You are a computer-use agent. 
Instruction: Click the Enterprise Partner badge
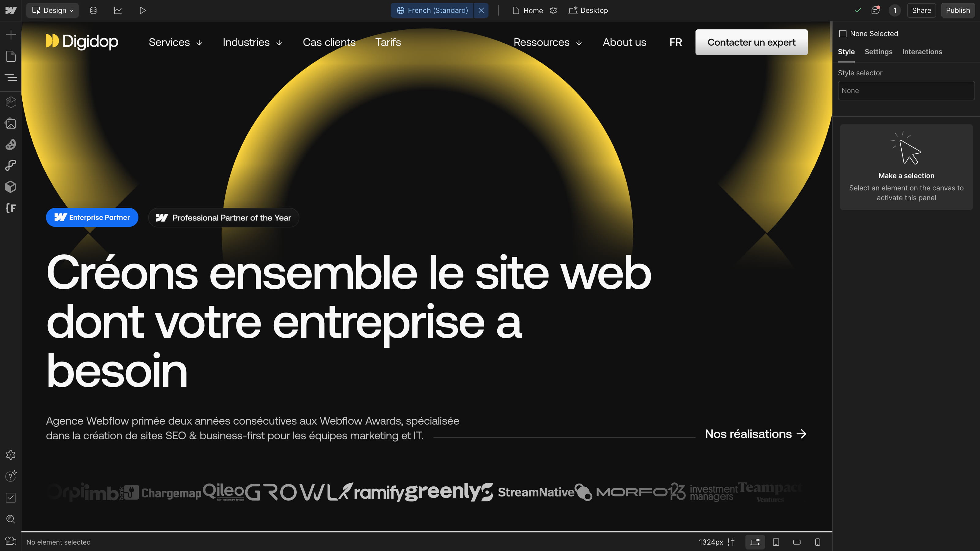point(92,218)
